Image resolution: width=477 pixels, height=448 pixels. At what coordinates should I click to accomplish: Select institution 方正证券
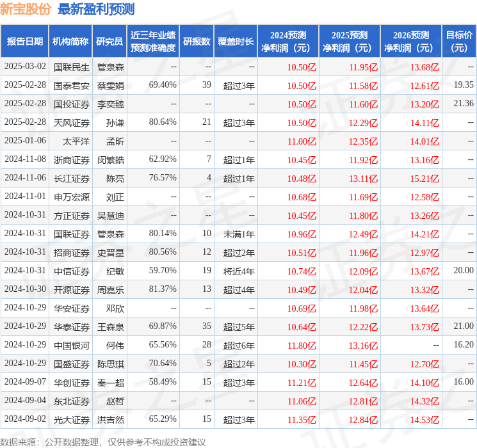pyautogui.click(x=72, y=215)
